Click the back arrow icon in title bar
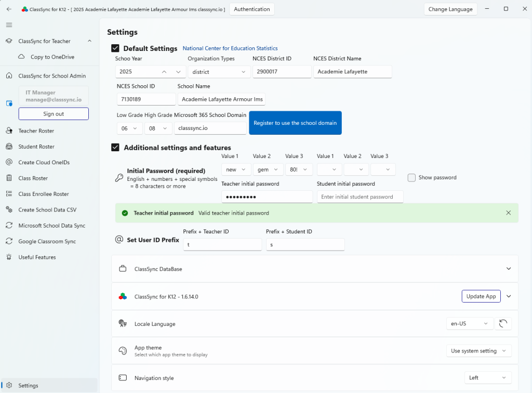Viewport: 532px width, 393px height. (x=9, y=9)
